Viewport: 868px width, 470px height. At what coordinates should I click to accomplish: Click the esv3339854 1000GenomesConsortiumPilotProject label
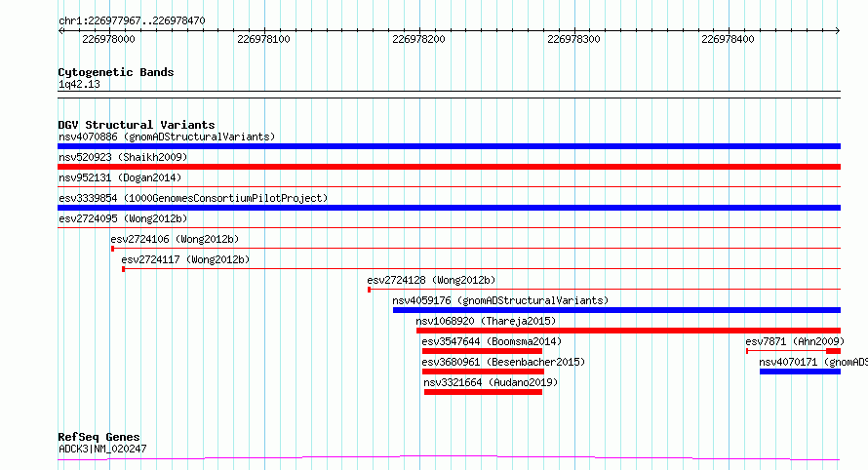coord(193,198)
